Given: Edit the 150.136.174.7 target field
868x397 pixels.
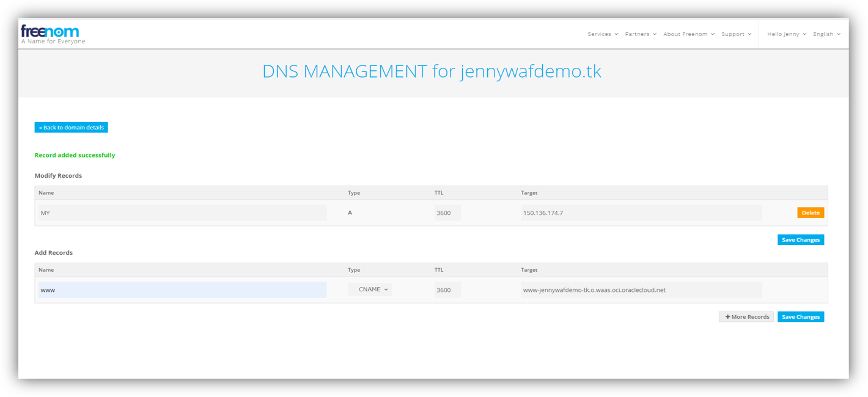Looking at the screenshot, I should click(641, 213).
